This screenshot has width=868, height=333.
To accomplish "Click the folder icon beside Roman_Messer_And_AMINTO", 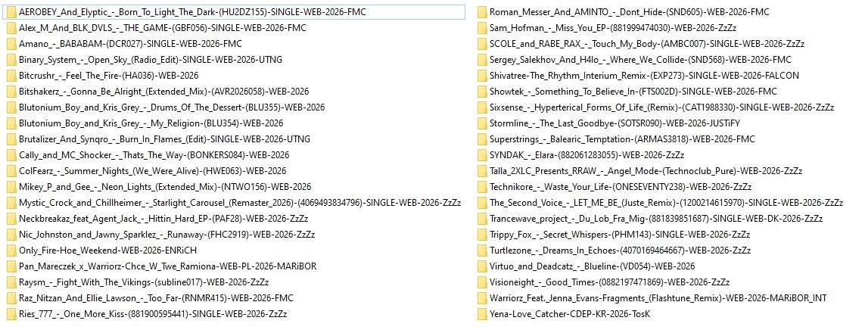I will (x=482, y=11).
